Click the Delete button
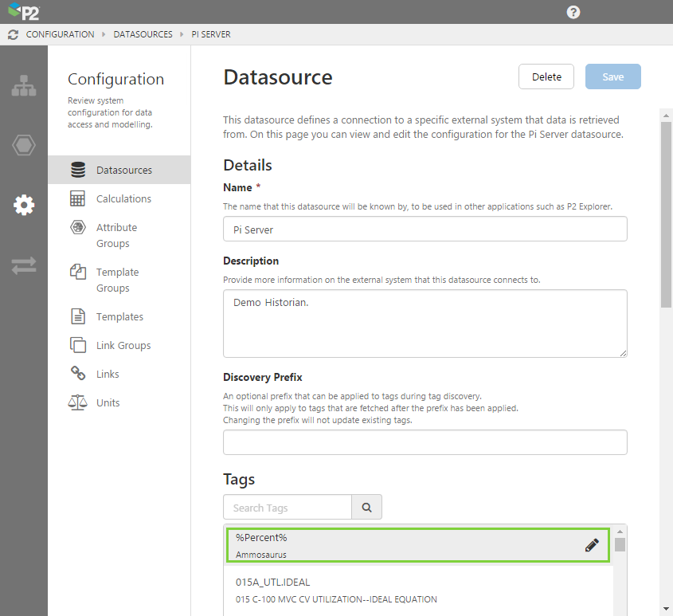Viewport: 673px width, 616px height. point(546,77)
